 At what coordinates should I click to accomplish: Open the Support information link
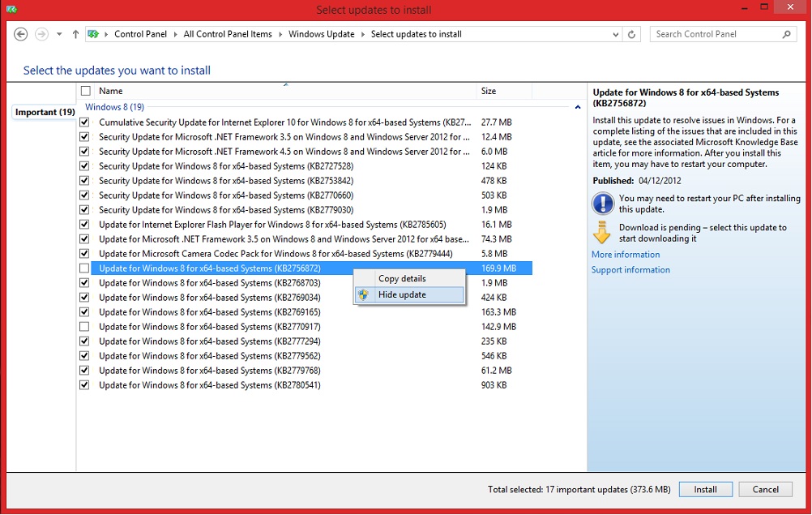click(630, 270)
